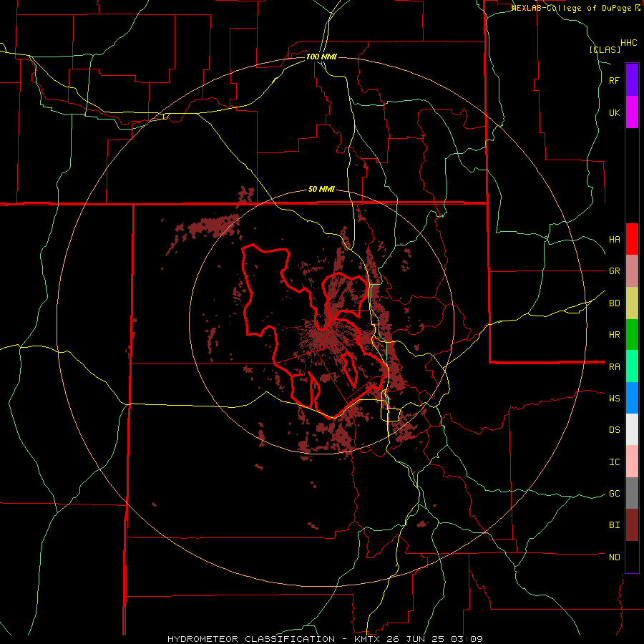644x644 pixels.
Task: Click the UK magenta legend swatch
Action: [632, 112]
